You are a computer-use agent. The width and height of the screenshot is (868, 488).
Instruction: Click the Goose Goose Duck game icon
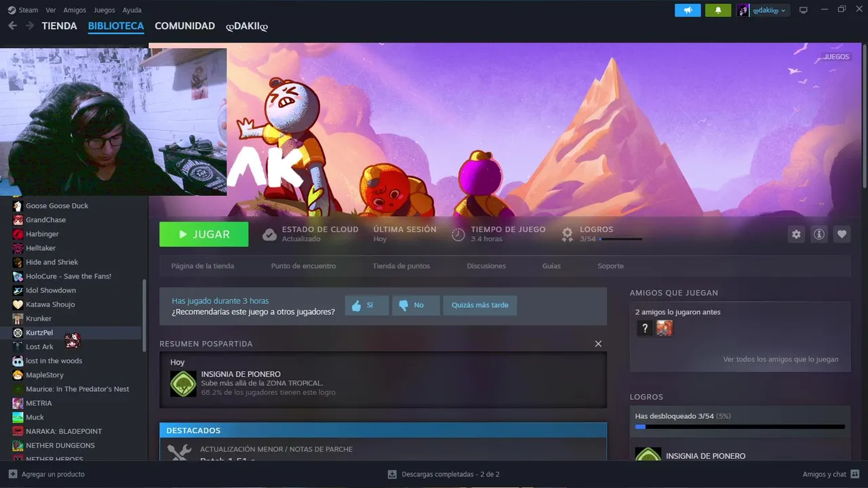coord(18,205)
